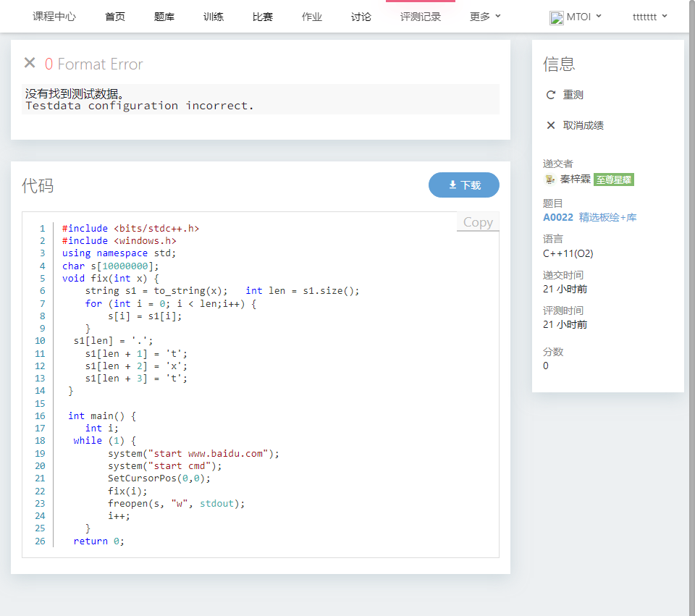
Task: Click the 'Testdata configuration incorrect.' message
Action: pos(140,106)
